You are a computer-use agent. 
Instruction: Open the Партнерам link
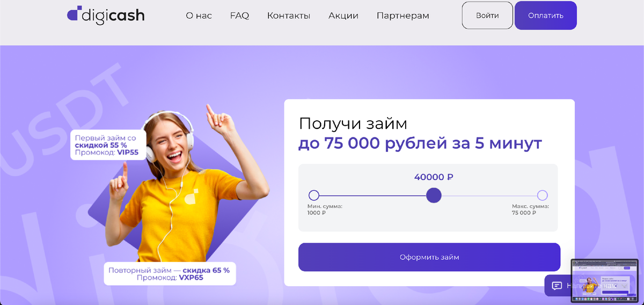pos(403,16)
